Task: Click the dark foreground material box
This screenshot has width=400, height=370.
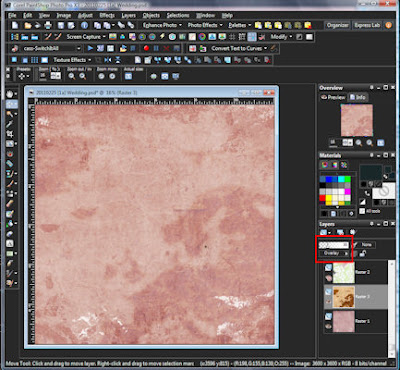Action: coord(370,172)
